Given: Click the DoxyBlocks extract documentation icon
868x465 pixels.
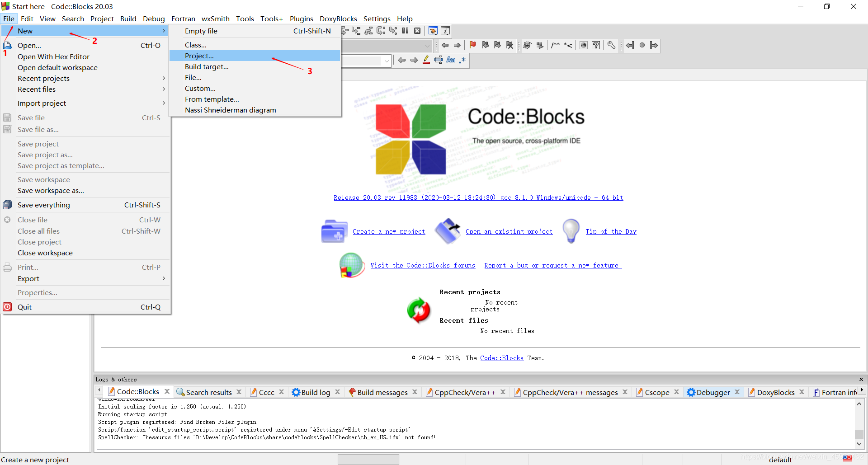Looking at the screenshot, I should click(x=539, y=45).
